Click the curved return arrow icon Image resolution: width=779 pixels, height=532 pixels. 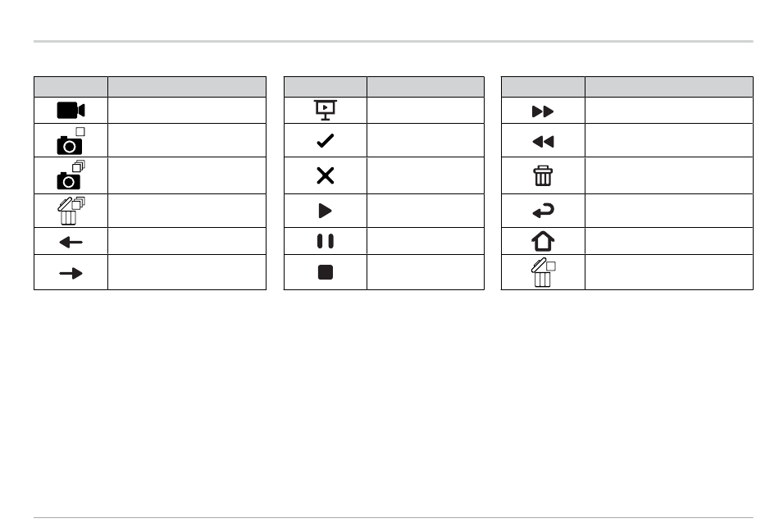(543, 211)
